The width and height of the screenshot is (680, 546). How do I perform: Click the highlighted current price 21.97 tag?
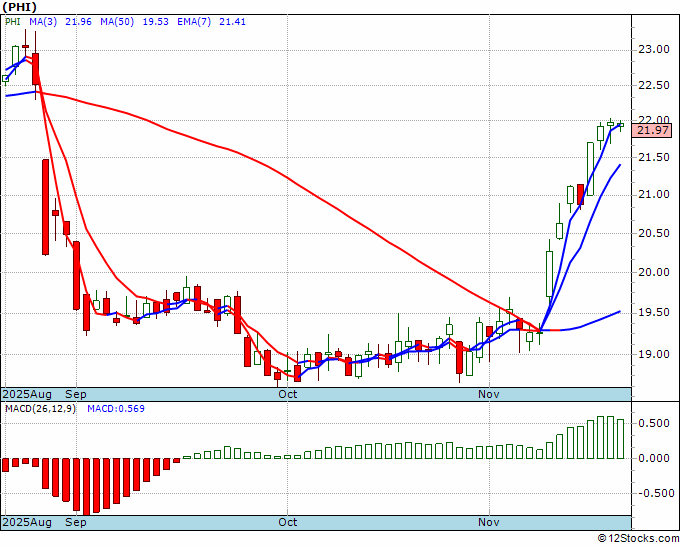coord(652,130)
